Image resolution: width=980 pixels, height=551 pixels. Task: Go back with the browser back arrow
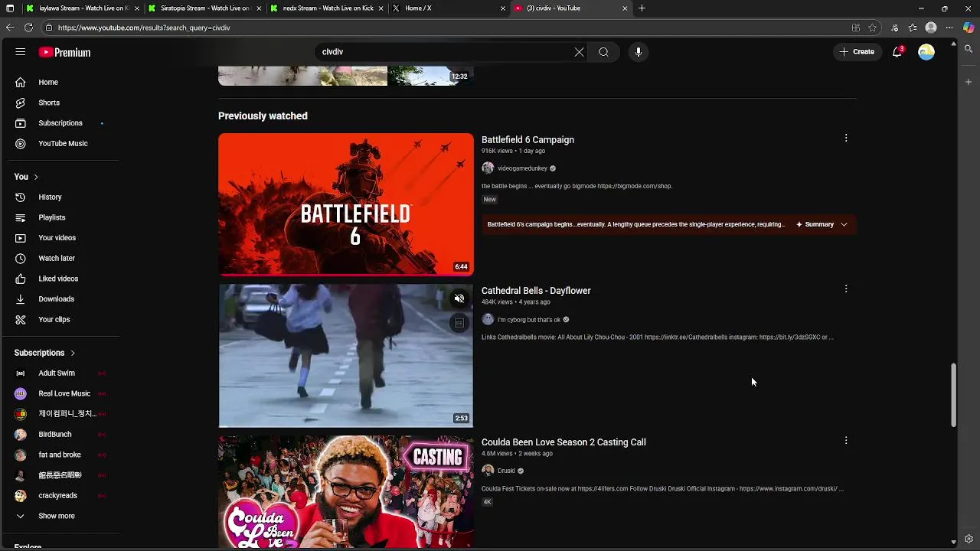(9, 28)
